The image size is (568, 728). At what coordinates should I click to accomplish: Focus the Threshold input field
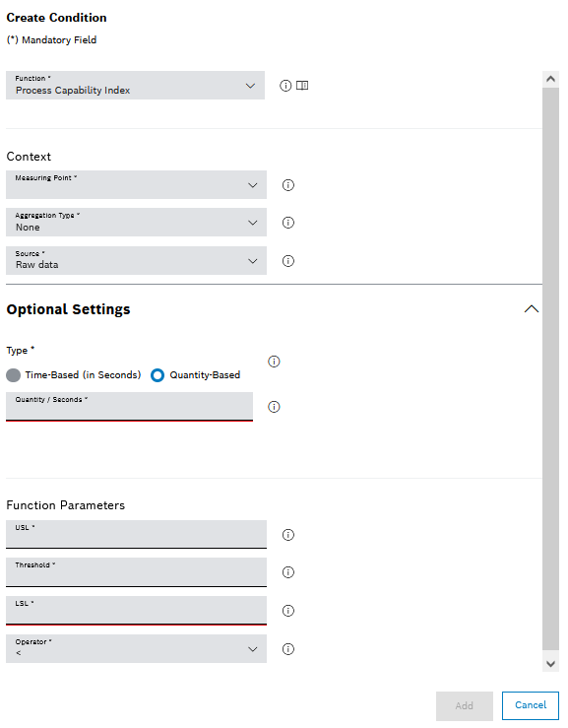pos(136,572)
